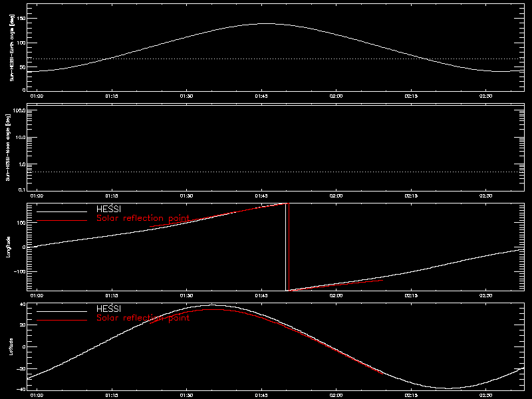Click white legend line sample in Latitude plot

tap(62, 311)
